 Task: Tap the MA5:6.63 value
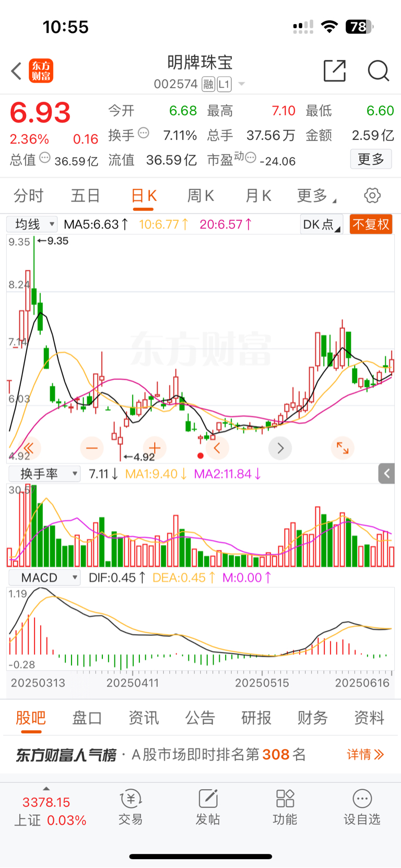coord(96,224)
